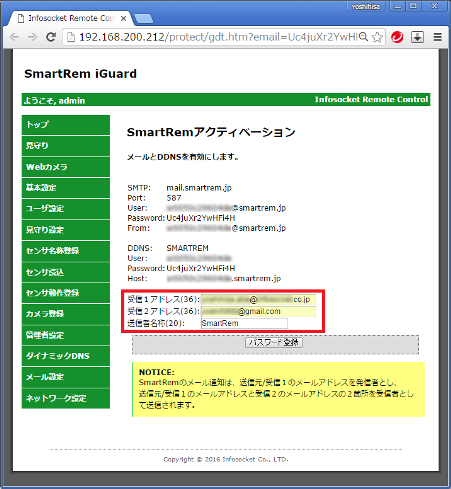Open the 見守り menu item
Screen dimensions: 451x489
point(66,146)
